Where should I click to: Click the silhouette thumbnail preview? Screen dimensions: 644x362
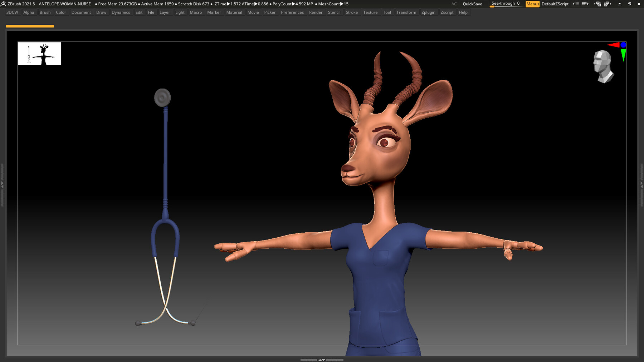(x=40, y=53)
